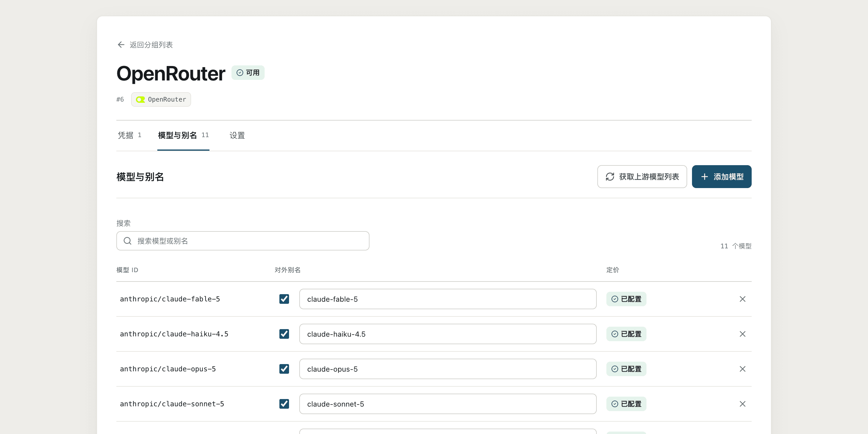Remove the anthropic/claude-fable-5 model row
The height and width of the screenshot is (434, 868).
(742, 299)
